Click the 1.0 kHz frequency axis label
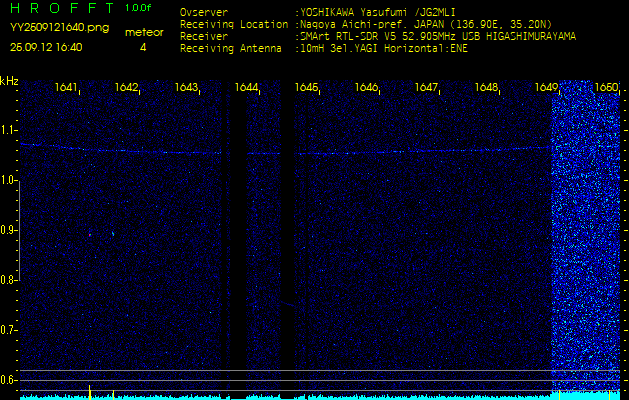The height and width of the screenshot is (400, 629). pos(9,180)
